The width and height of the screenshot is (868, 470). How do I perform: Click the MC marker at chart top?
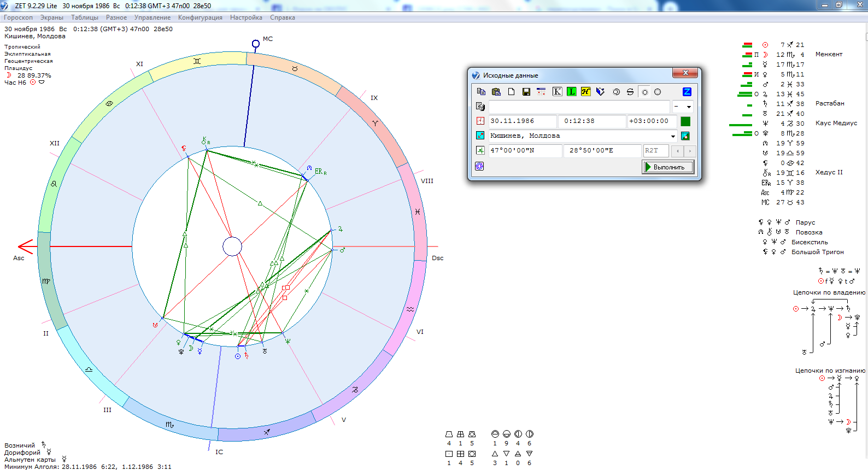point(256,43)
